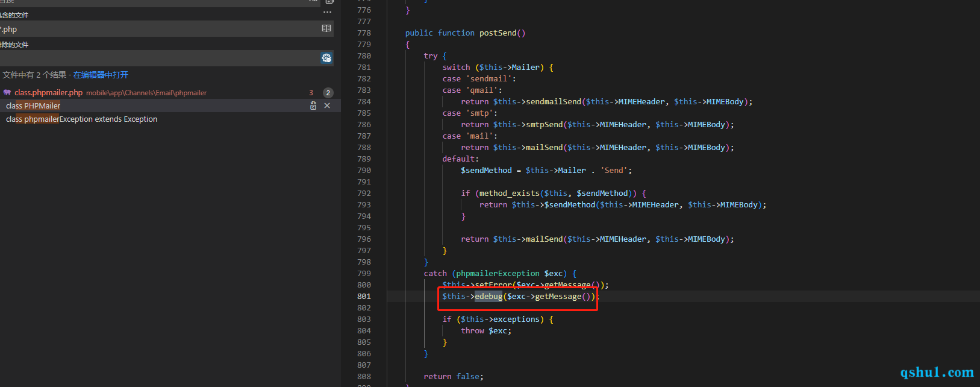Click the mailSend return on line 788

coord(598,147)
